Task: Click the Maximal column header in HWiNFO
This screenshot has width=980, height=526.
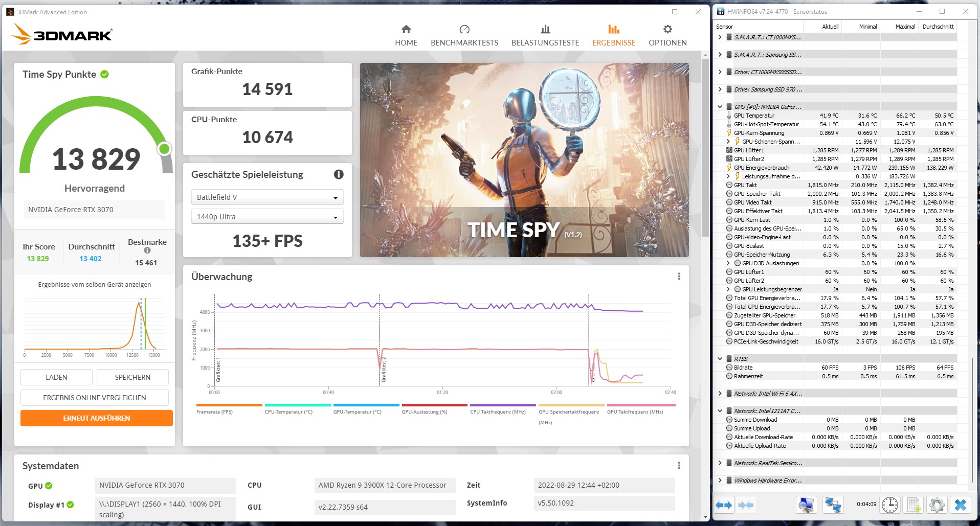Action: tap(905, 27)
